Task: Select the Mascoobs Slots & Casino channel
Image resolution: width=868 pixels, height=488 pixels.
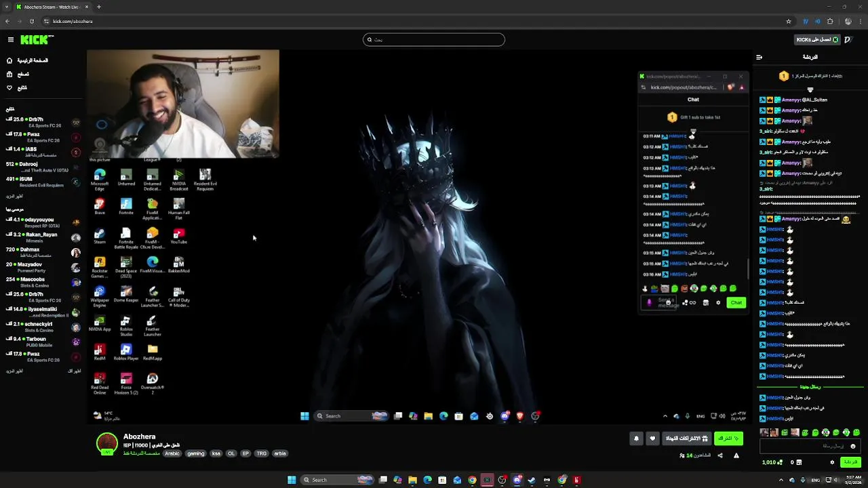Action: click(43, 282)
